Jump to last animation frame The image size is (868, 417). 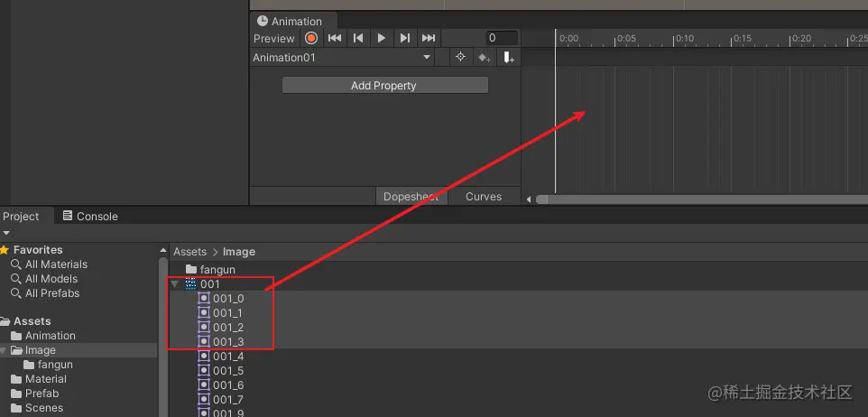429,38
